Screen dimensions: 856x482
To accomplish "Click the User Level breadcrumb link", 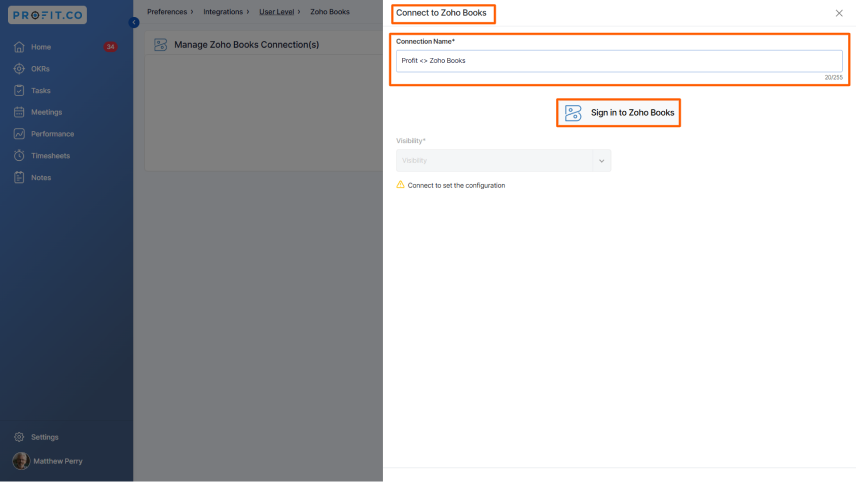I will 276,11.
